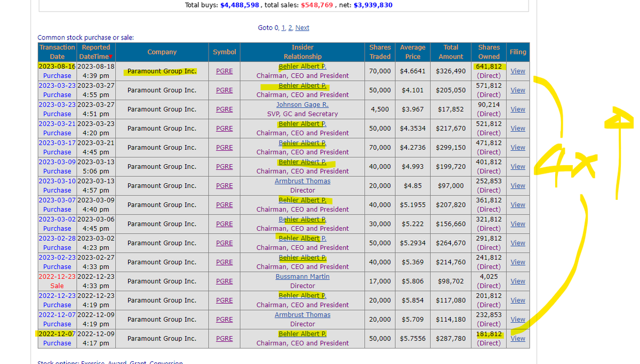Open View filing for the 2023-02-23 purchase
This screenshot has width=640, height=364.
tap(518, 262)
